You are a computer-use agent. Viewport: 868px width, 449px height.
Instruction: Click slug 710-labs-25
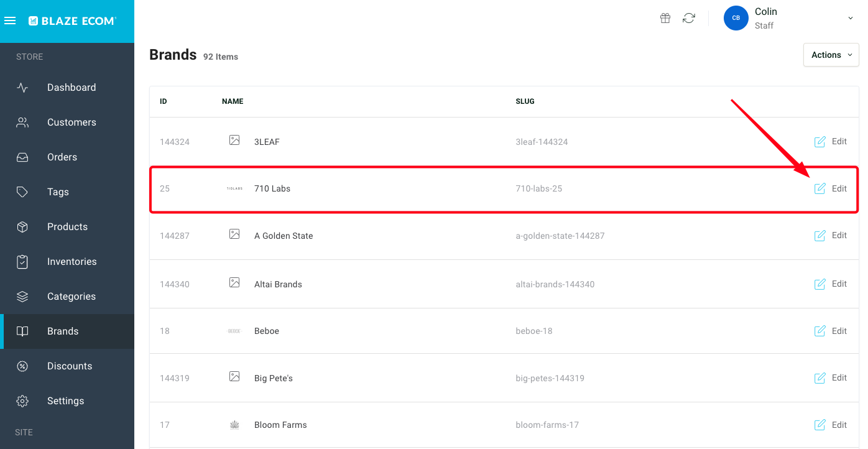(x=539, y=188)
